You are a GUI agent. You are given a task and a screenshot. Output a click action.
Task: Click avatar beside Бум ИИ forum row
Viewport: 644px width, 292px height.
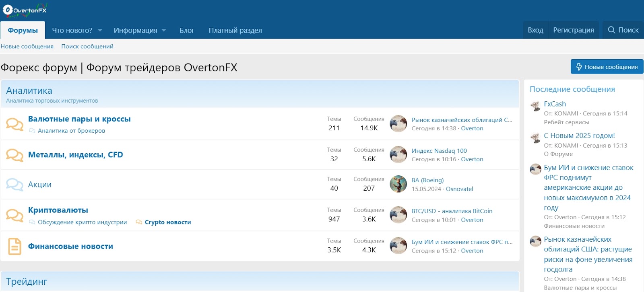click(398, 246)
